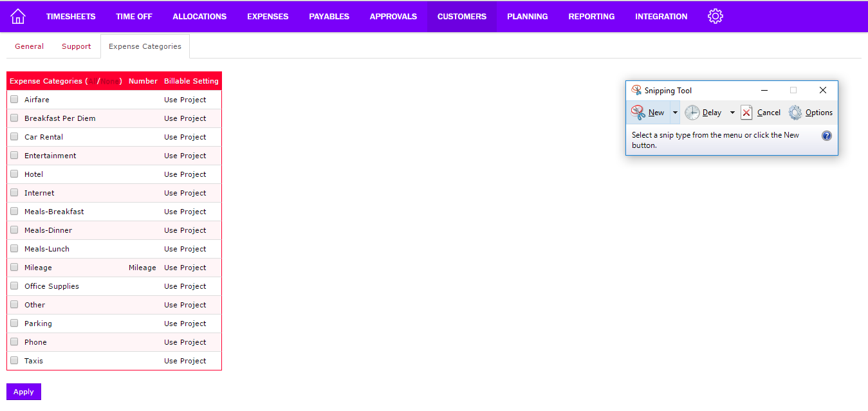Open the Snipping Tool help icon
The image size is (868, 411).
click(x=827, y=136)
